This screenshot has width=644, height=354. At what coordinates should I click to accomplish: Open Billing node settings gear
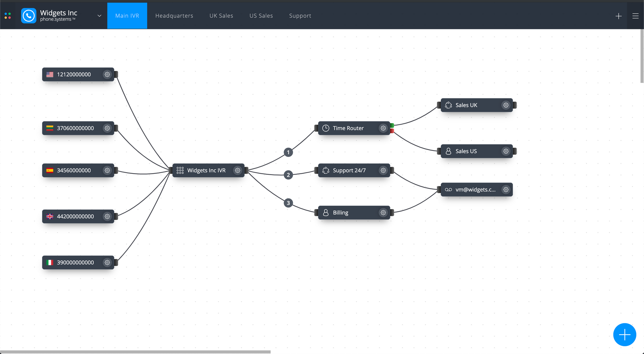(x=383, y=212)
